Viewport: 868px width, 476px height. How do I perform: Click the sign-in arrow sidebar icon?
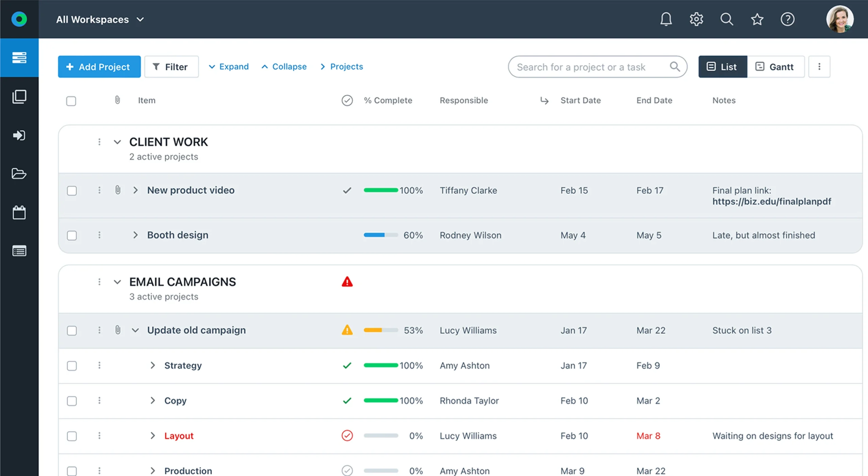pyautogui.click(x=19, y=135)
